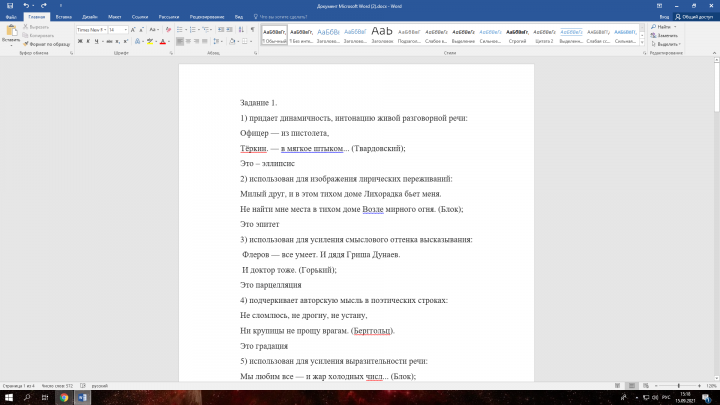Open the File (Файл) tab
Viewport: 720px width, 405px height.
[11, 17]
